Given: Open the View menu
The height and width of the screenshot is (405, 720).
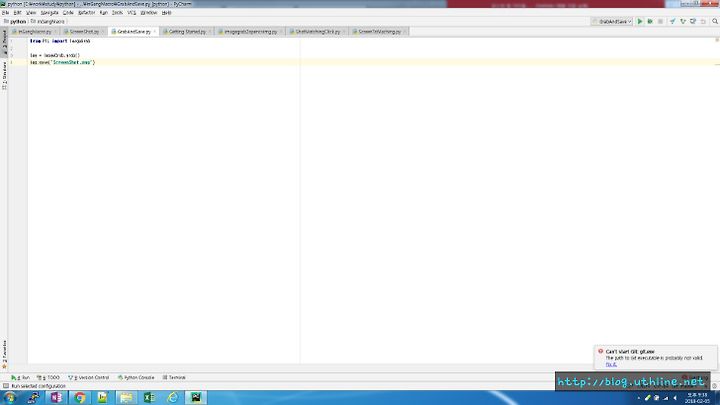Looking at the screenshot, I should coord(31,13).
